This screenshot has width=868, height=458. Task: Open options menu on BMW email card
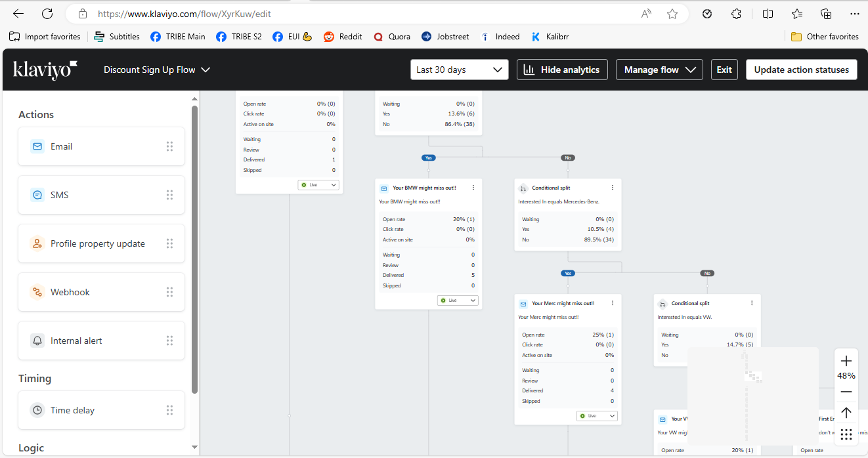click(473, 188)
